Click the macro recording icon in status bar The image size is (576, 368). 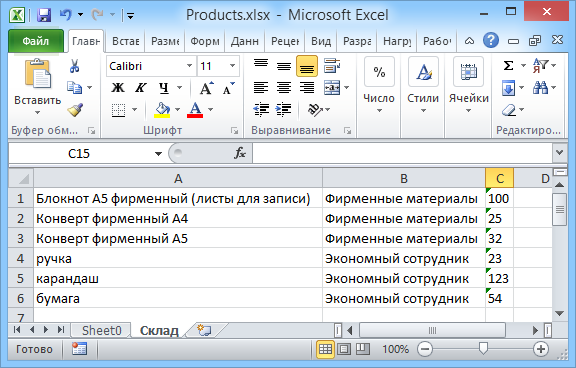click(x=79, y=349)
